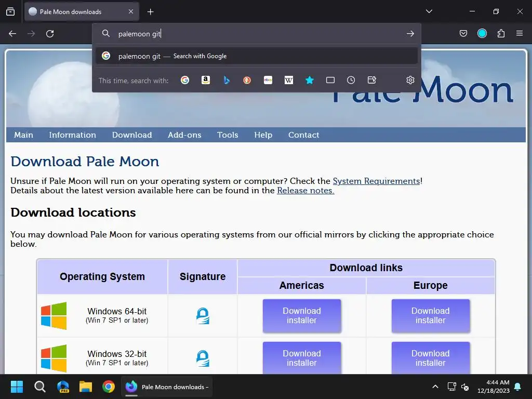Viewport: 532px width, 399px height.
Task: Open Windows 32-bit signature file icon
Action: coord(203,358)
